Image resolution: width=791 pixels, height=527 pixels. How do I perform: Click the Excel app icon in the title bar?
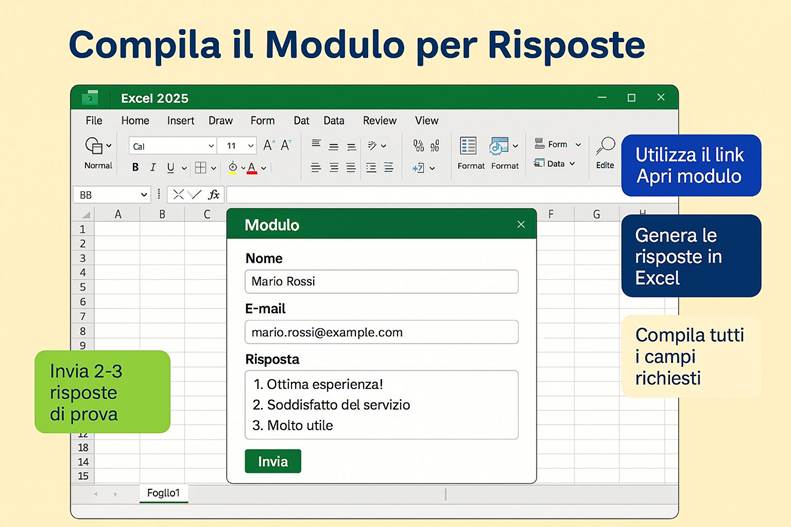(x=90, y=97)
